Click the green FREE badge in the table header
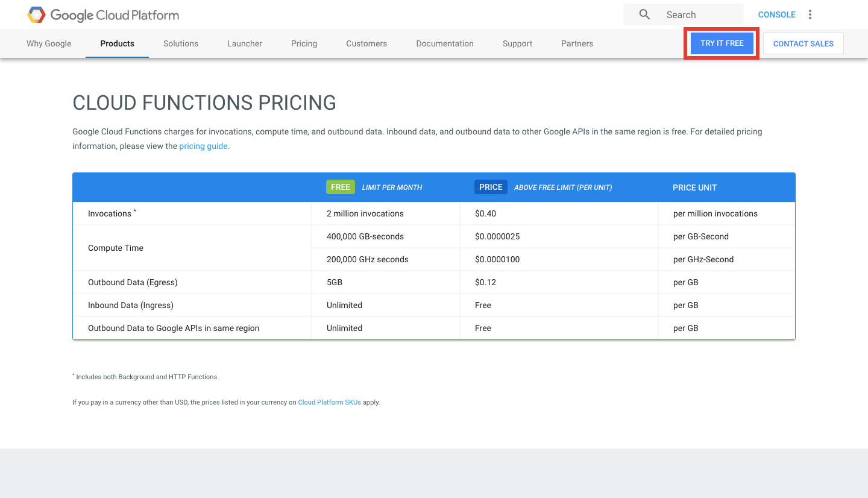The height and width of the screenshot is (498, 868). click(x=340, y=187)
